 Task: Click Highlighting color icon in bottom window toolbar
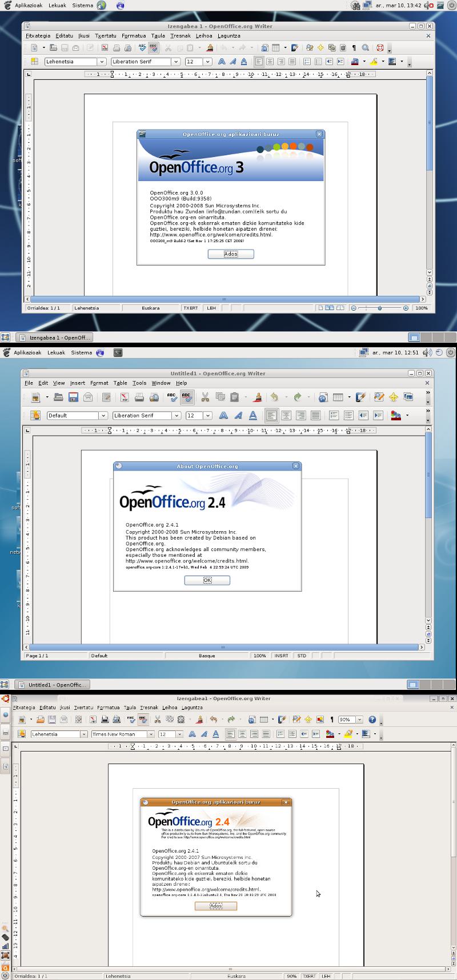[348, 734]
